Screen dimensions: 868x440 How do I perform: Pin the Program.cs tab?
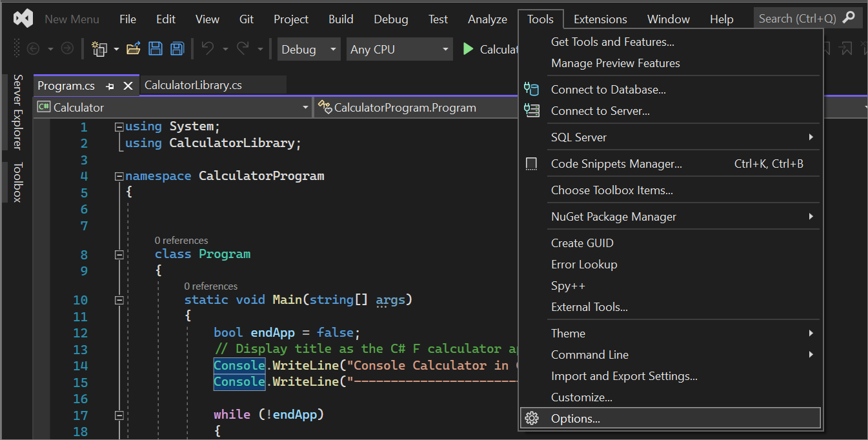click(110, 86)
